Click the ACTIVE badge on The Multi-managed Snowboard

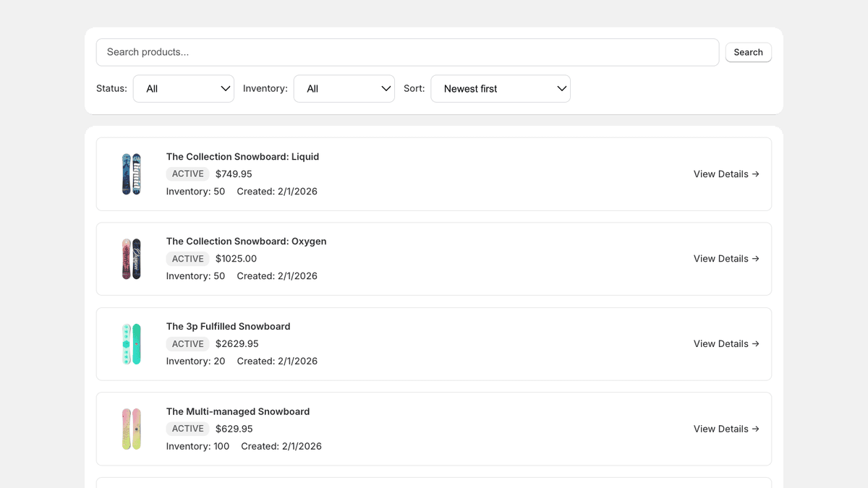[x=187, y=428]
